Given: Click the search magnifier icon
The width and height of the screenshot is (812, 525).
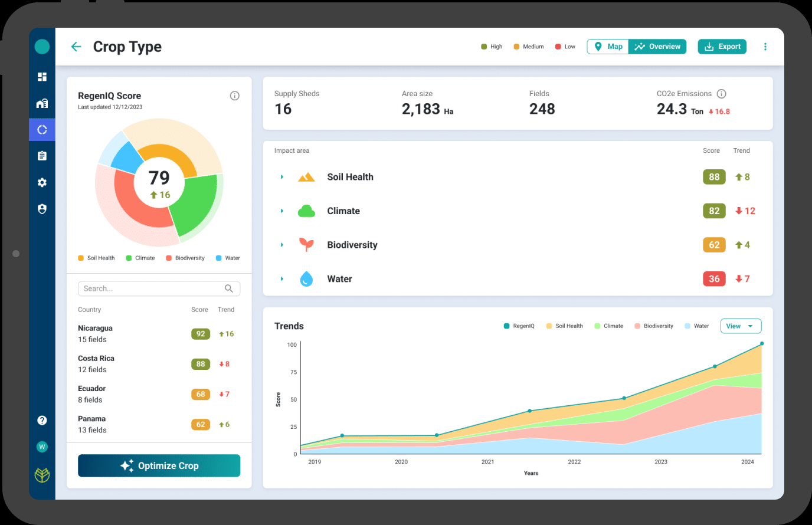Looking at the screenshot, I should pos(229,288).
